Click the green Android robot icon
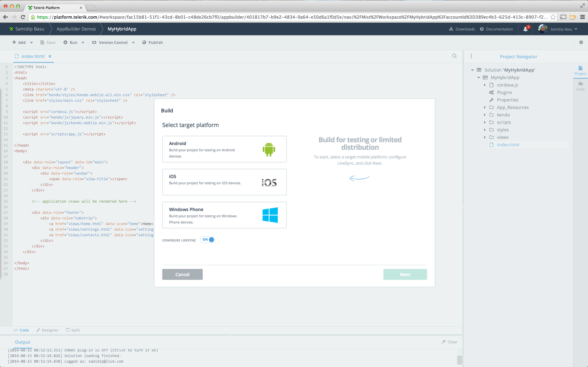The height and width of the screenshot is (367, 588). coord(269,149)
